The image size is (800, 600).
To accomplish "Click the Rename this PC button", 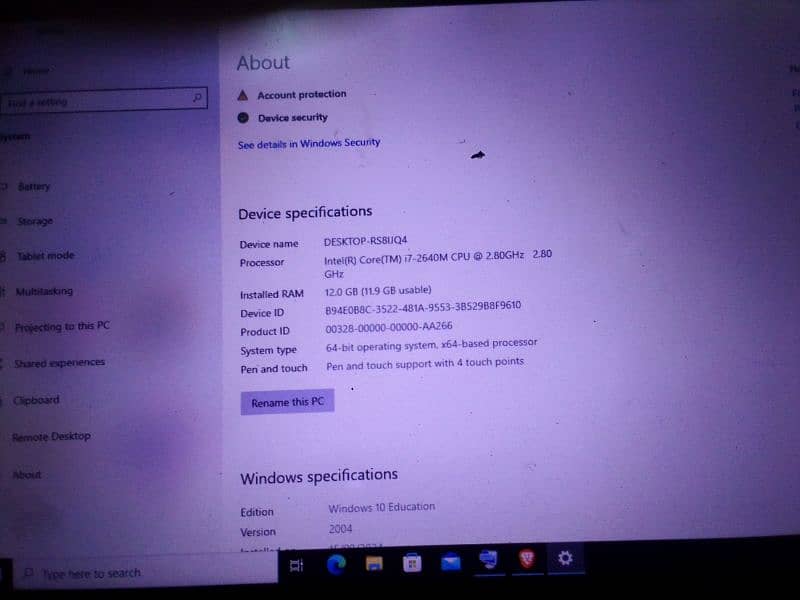I will tap(287, 402).
